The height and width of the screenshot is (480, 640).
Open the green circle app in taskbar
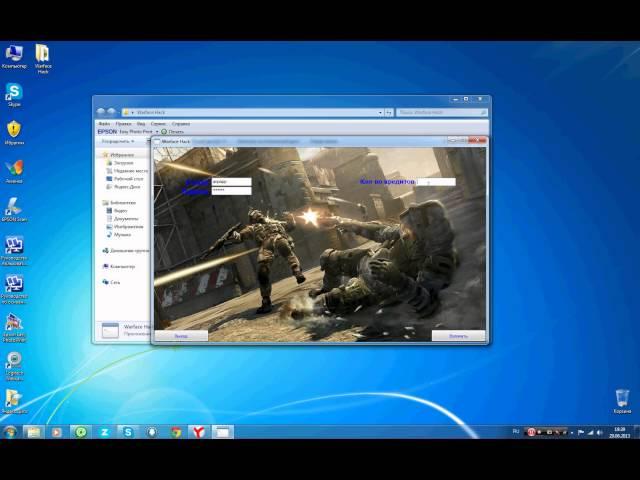tap(81, 432)
